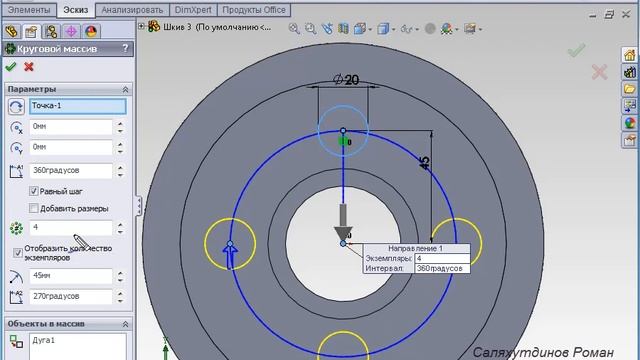Toggle Равный шаг checkbox

34,191
